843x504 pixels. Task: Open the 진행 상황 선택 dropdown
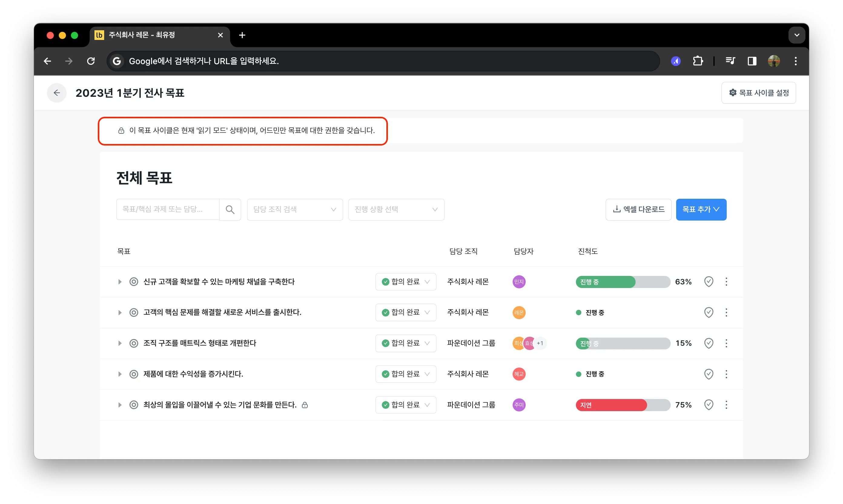[x=396, y=210]
